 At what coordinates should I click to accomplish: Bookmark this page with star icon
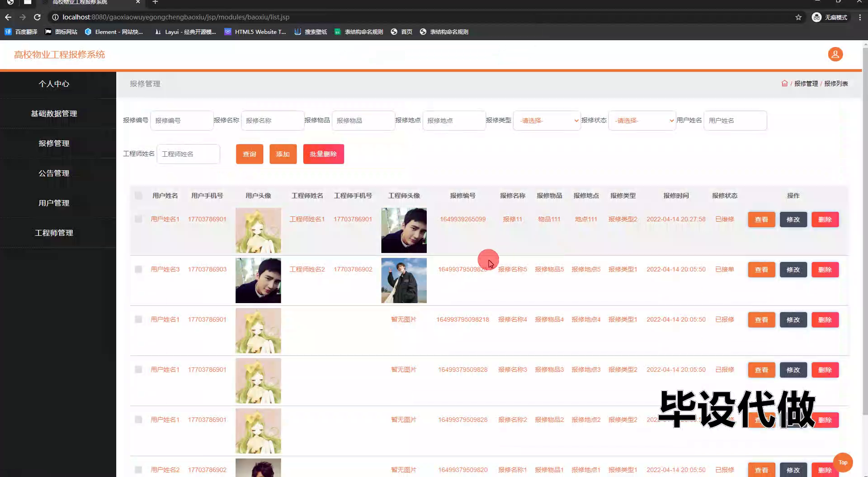pos(798,17)
